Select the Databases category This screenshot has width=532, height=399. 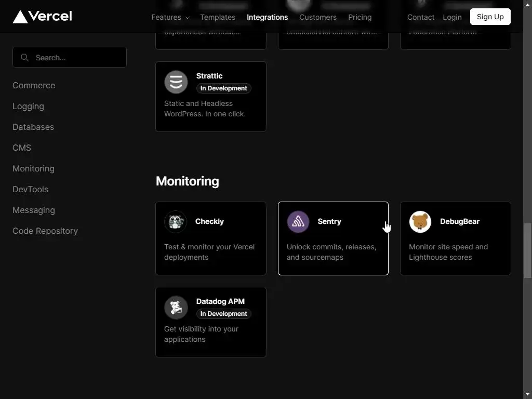pyautogui.click(x=33, y=127)
